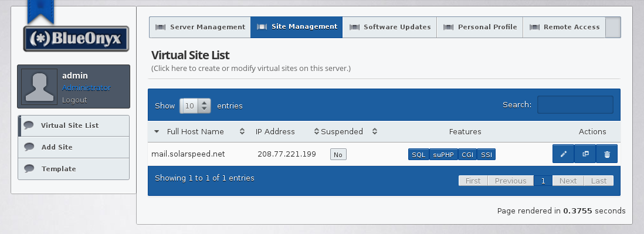Delete mail.solarspeed.net using trash icon
This screenshot has width=644, height=234.
point(607,154)
